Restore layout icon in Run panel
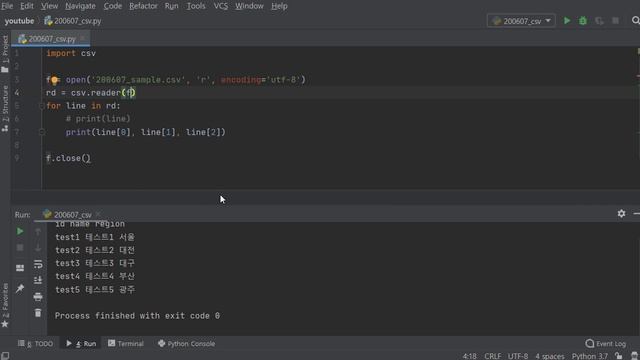Screen dimensions: 640x360 (20, 268)
